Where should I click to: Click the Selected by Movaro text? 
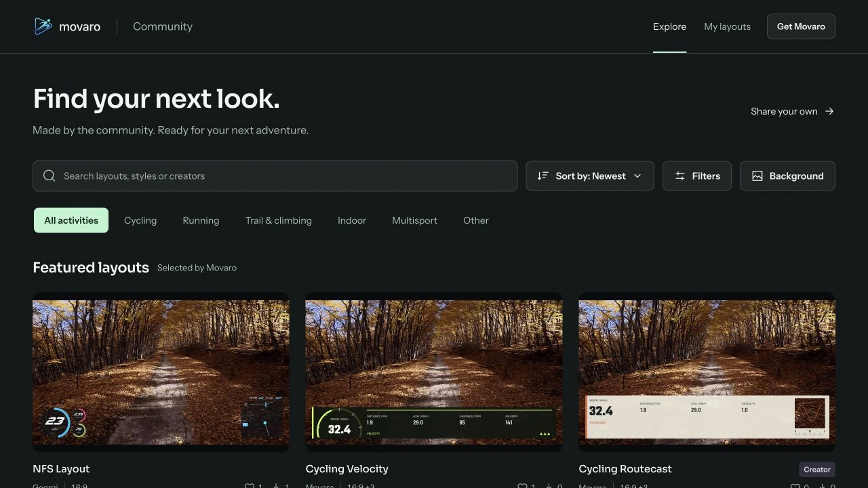click(x=197, y=268)
